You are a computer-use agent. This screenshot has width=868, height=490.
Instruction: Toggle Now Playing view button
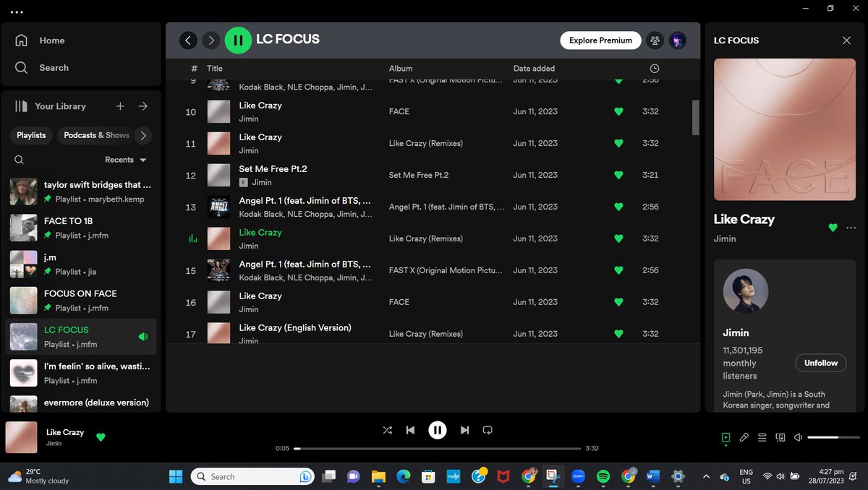click(x=726, y=437)
